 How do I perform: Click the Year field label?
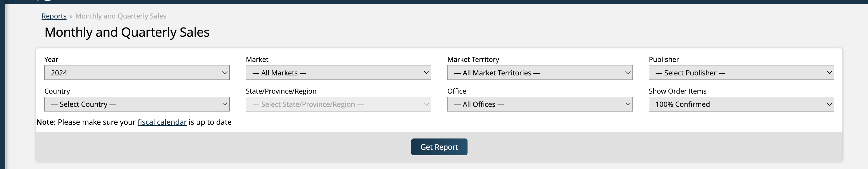(51, 60)
